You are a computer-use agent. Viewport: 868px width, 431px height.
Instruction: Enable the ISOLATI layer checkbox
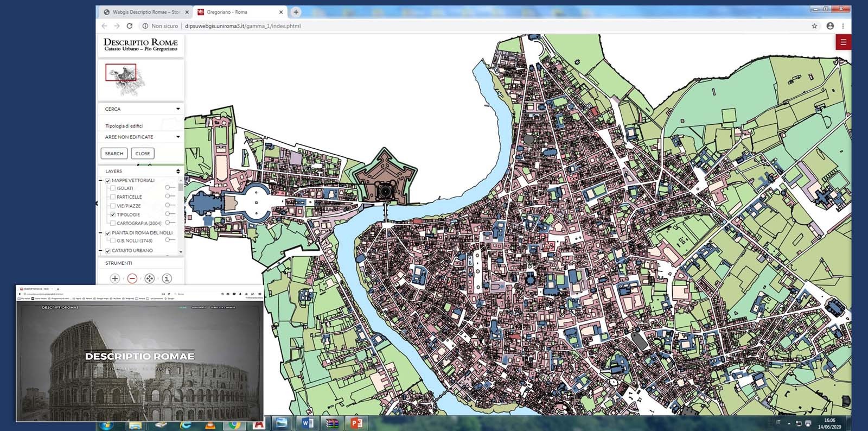point(113,188)
